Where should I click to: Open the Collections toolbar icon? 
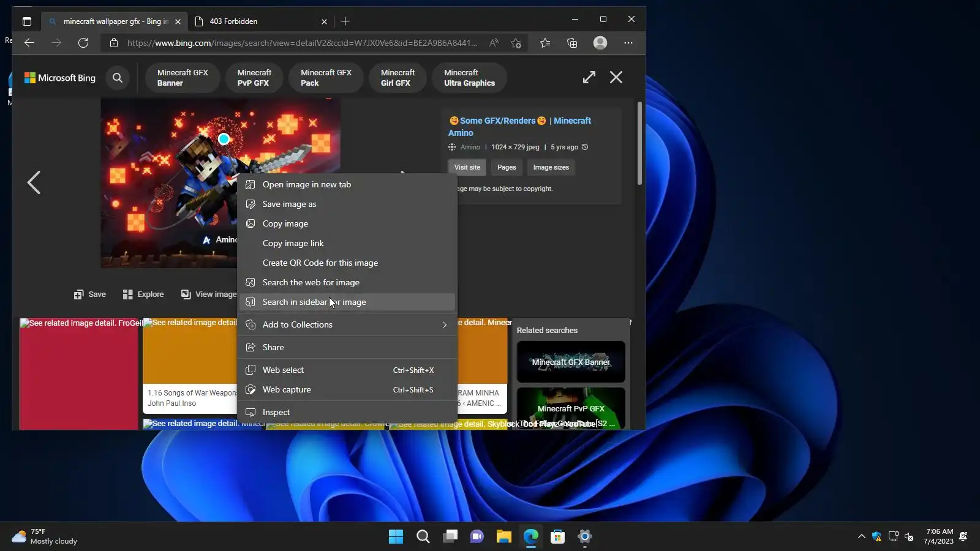(572, 43)
